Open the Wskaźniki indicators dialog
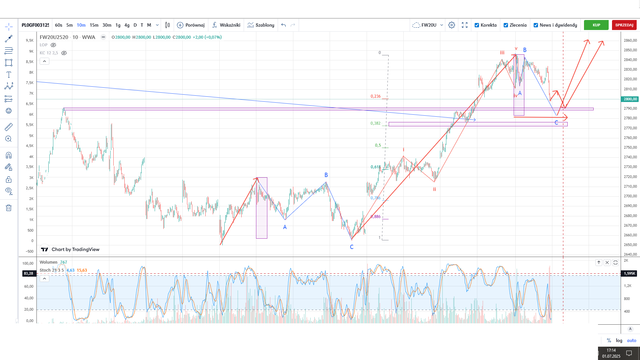The image size is (640, 360). point(226,25)
